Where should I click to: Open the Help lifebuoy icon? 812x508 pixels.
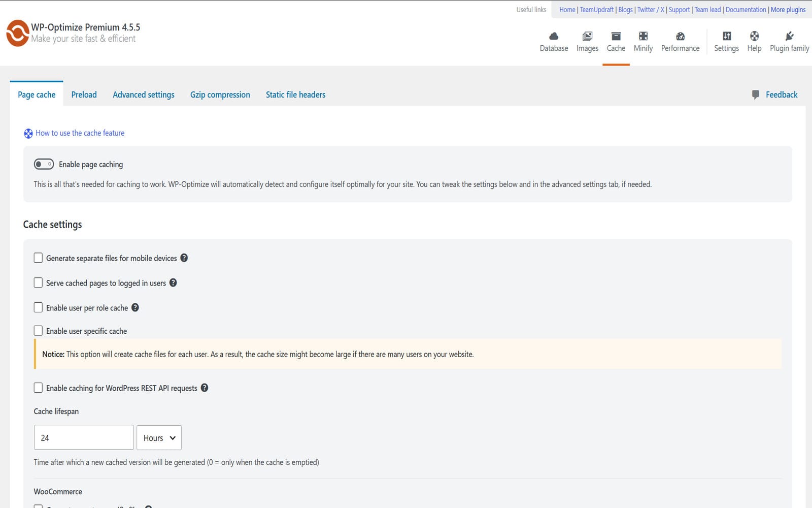click(x=754, y=36)
